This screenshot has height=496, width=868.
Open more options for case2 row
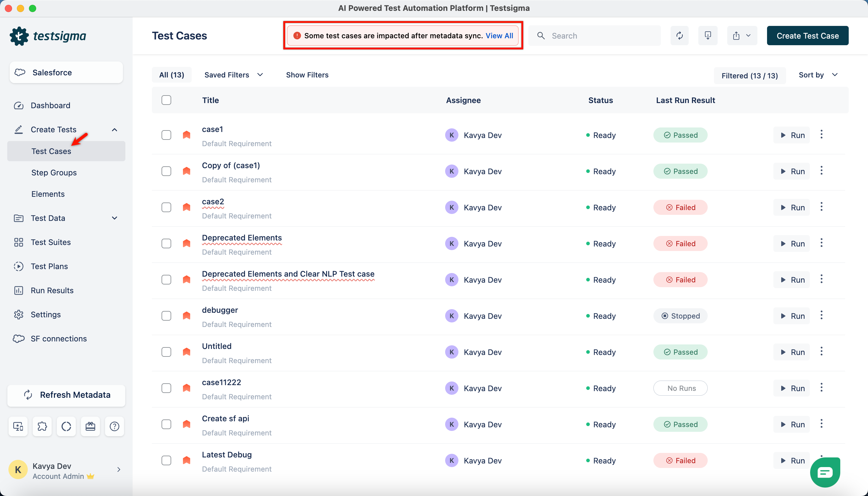821,207
